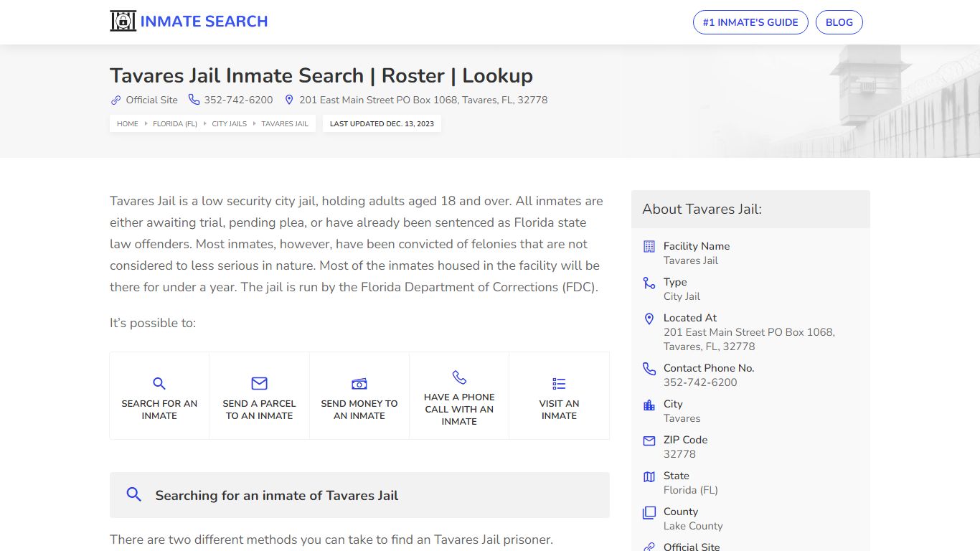This screenshot has width=980, height=551.
Task: Click the money icon above Send Money
Action: click(x=359, y=384)
